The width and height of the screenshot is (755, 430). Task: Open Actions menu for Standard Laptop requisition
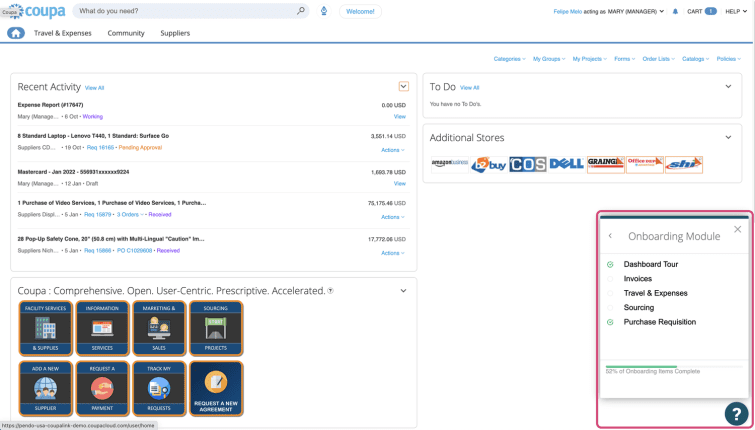point(393,150)
